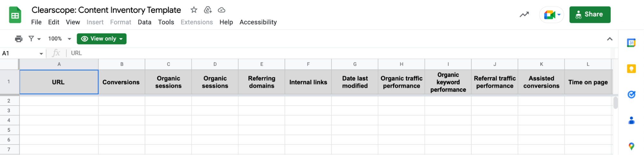Viewport: 644px width, 155px height.
Task: Click the green Share button
Action: click(x=590, y=15)
